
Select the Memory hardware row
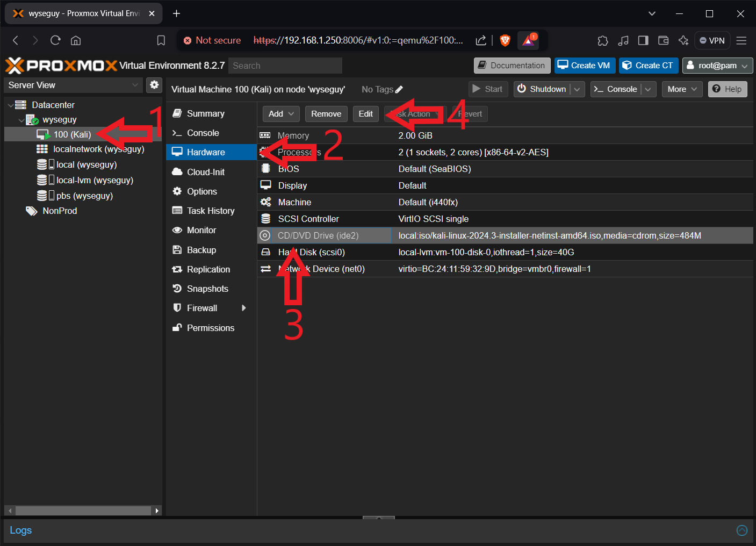click(x=505, y=135)
